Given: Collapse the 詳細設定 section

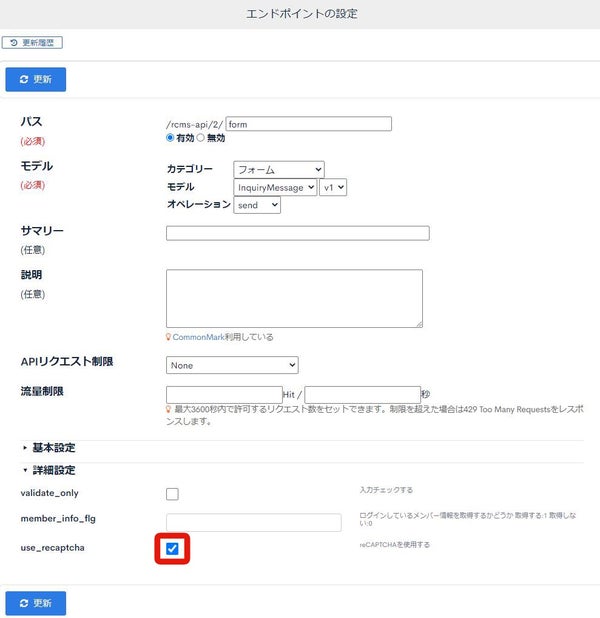Looking at the screenshot, I should pos(49,470).
